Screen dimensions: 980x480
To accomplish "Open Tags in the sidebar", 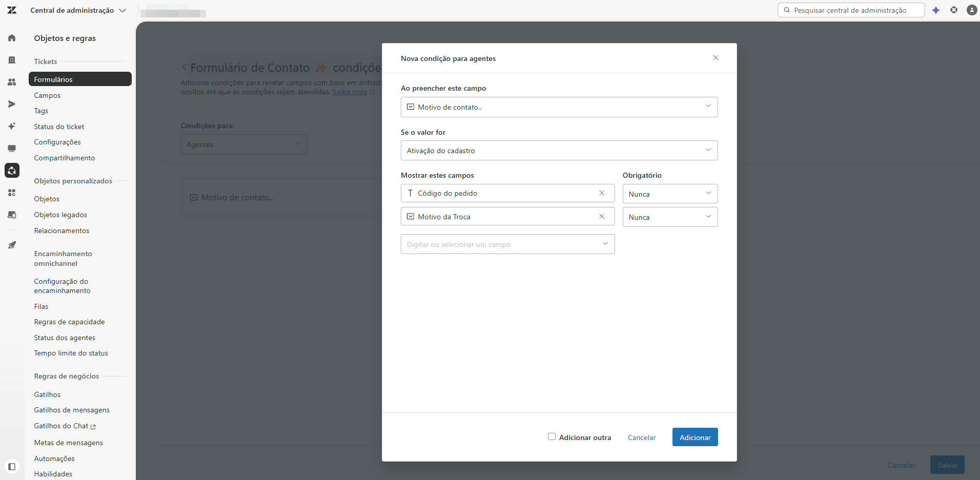I will tap(41, 111).
